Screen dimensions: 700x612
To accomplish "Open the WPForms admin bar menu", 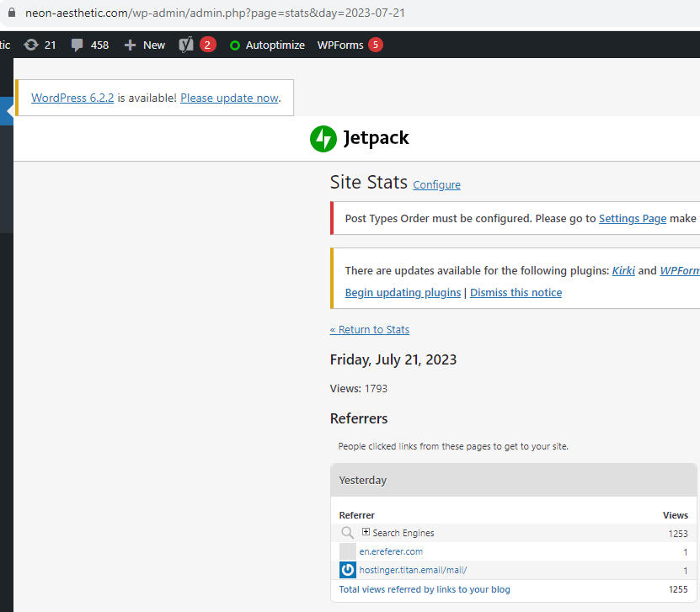I will [340, 45].
